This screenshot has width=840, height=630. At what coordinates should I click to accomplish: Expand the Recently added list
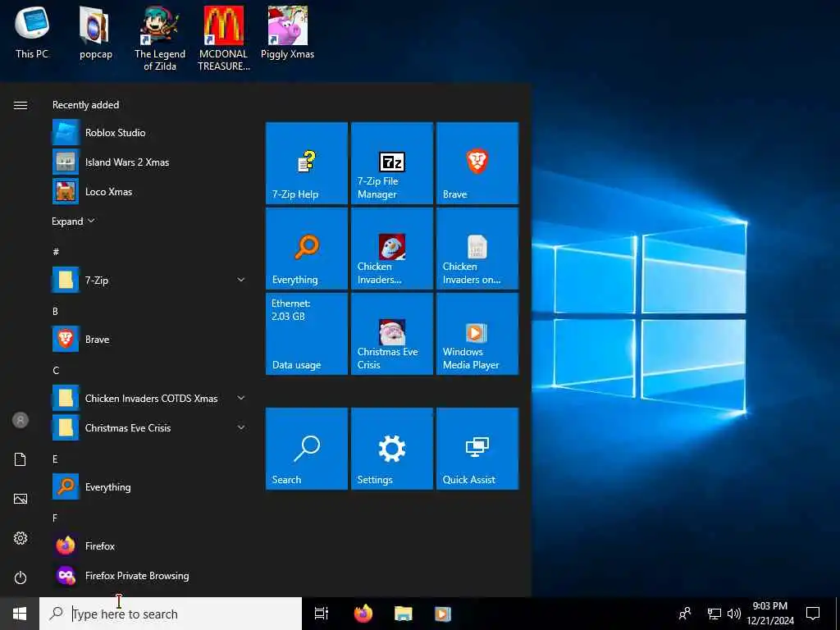[73, 221]
